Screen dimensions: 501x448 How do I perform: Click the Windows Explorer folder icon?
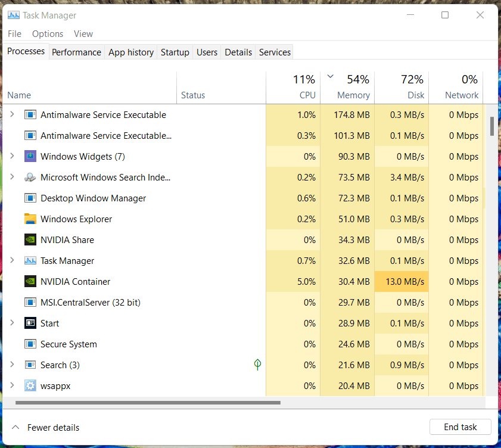pyautogui.click(x=30, y=219)
